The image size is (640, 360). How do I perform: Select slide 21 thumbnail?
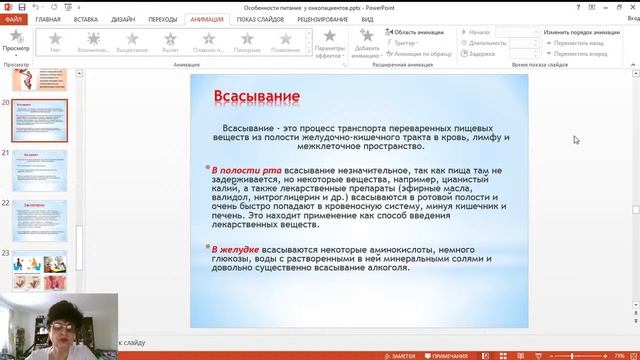click(40, 171)
